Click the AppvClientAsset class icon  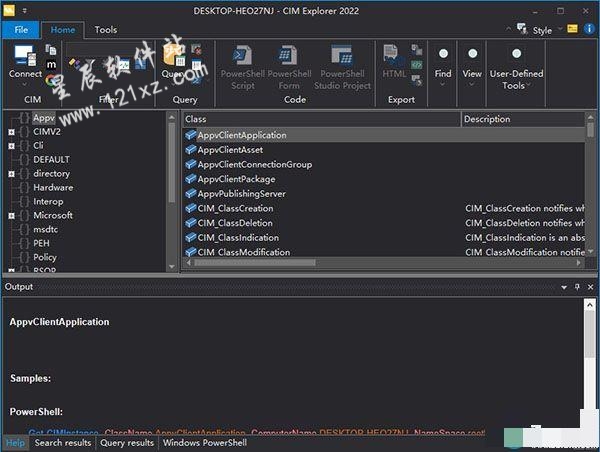click(x=190, y=150)
